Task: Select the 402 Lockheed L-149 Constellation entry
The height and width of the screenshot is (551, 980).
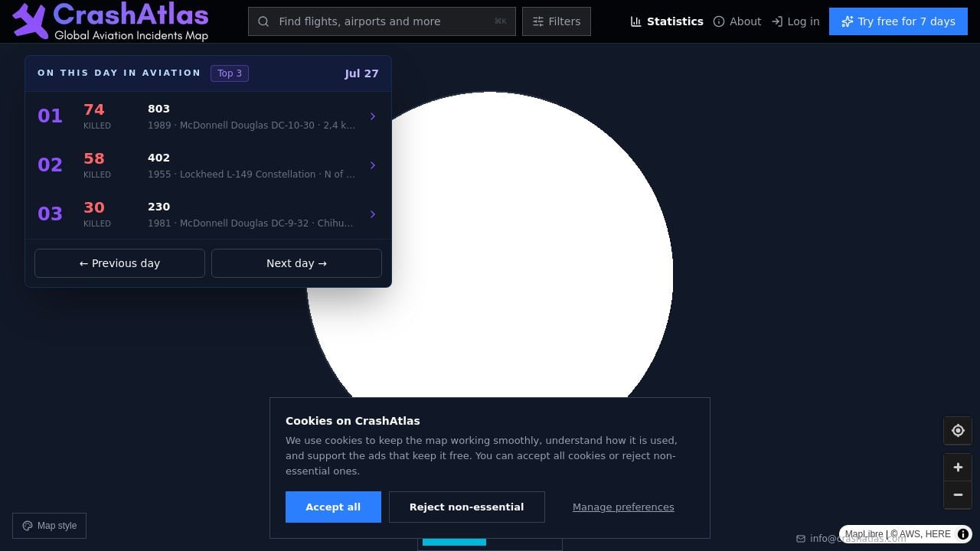Action: [x=208, y=165]
